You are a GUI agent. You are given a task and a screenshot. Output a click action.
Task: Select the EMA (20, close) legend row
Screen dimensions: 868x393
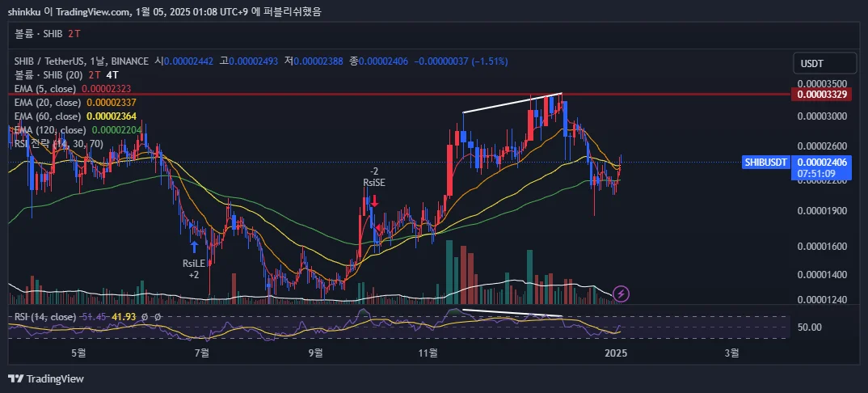(75, 103)
